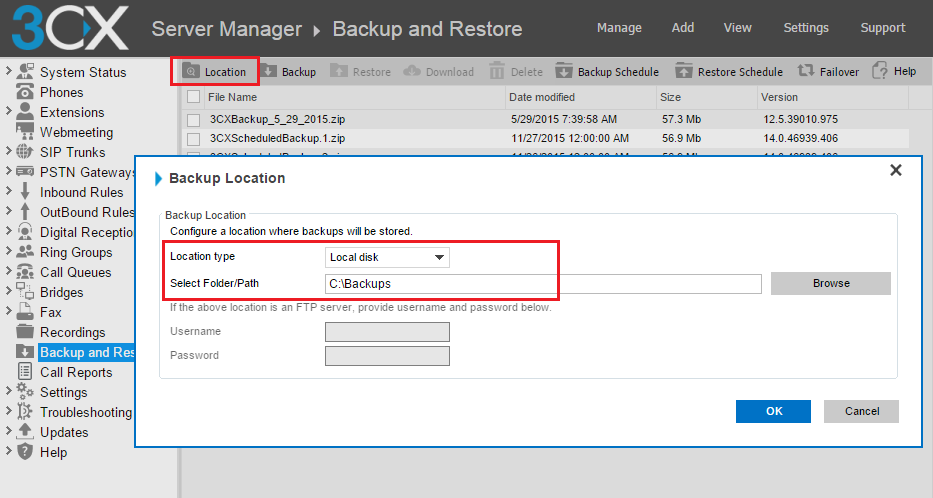Click the Updates upload icon
Screen dimensions: 933x498
coord(25,431)
